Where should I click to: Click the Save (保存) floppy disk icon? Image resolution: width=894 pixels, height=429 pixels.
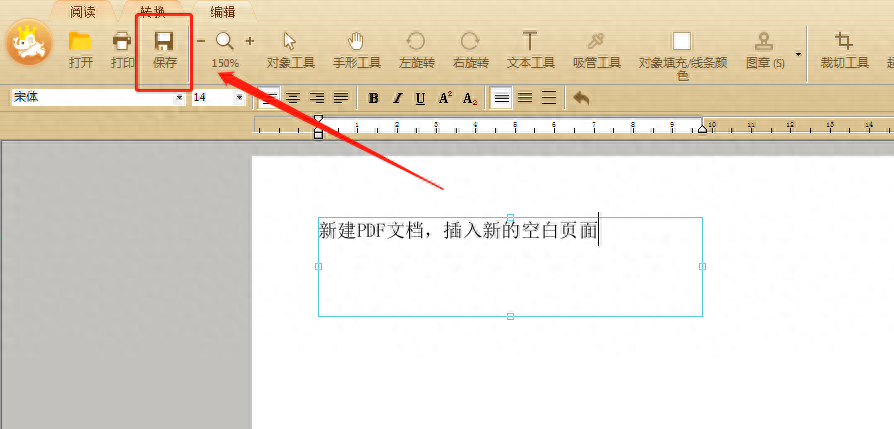[165, 42]
